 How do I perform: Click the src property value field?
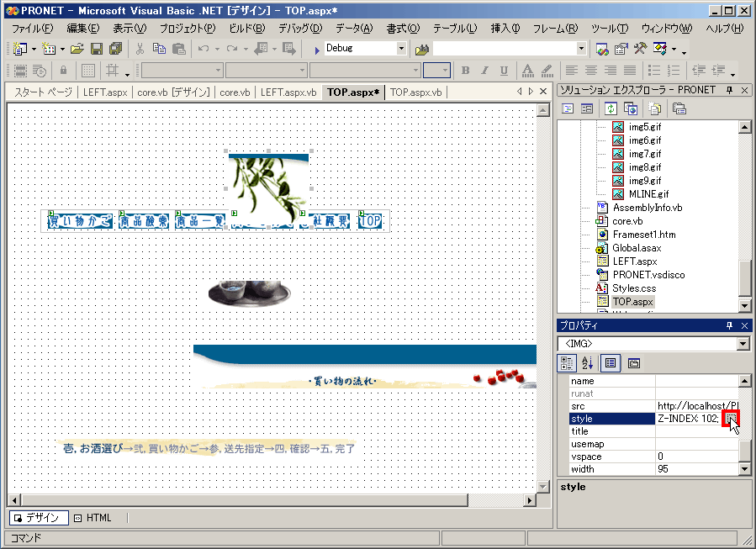coord(697,406)
